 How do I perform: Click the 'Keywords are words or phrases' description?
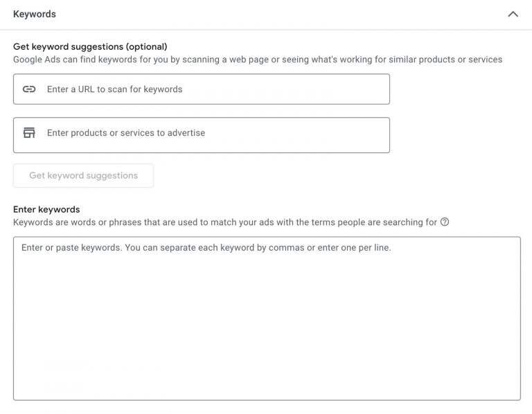[225, 222]
